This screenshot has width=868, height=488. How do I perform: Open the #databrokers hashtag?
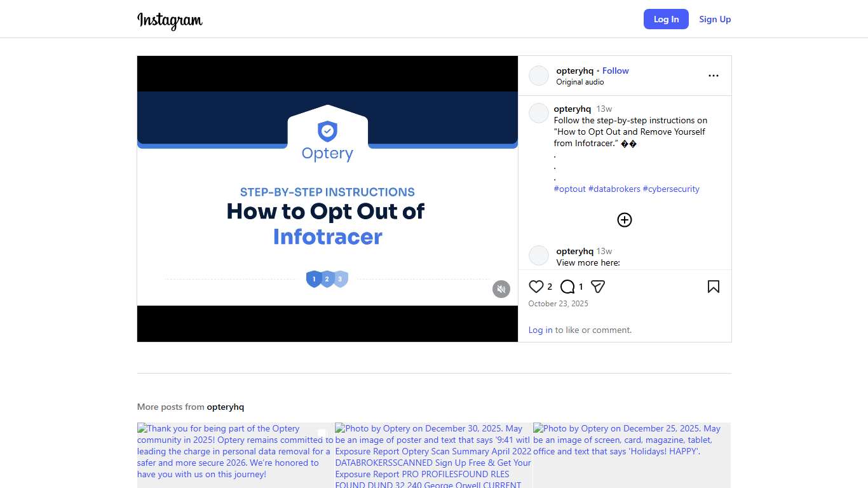click(614, 189)
